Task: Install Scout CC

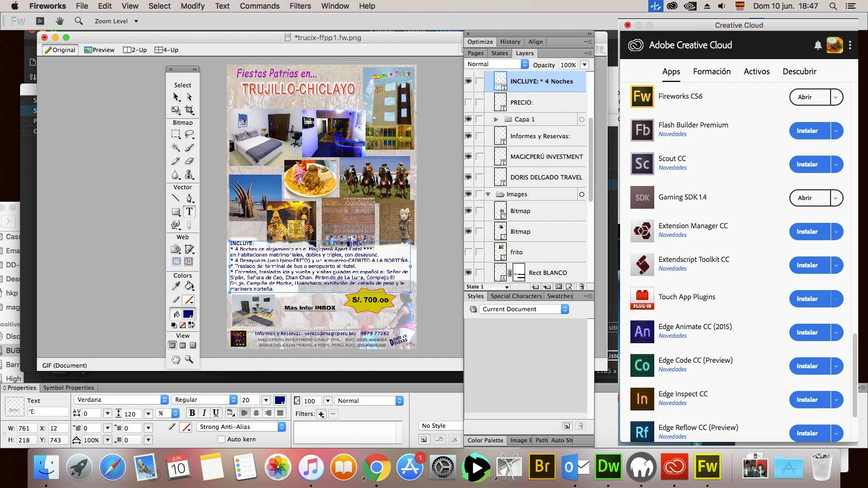Action: point(809,164)
